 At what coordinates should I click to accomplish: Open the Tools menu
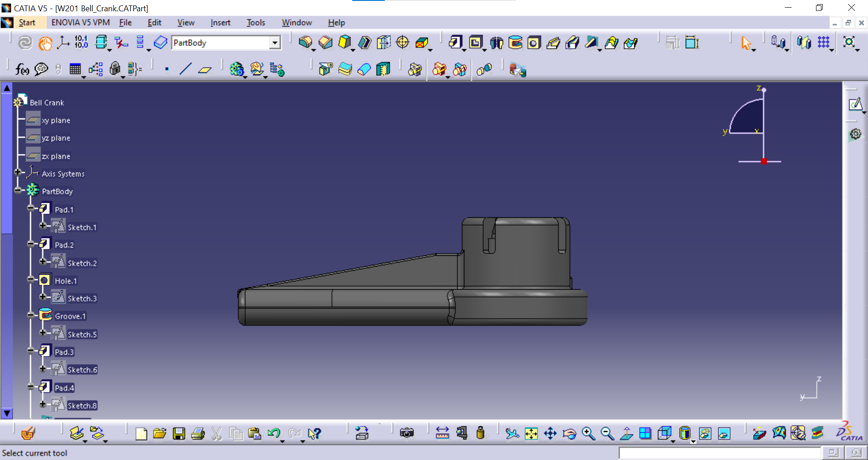pyautogui.click(x=256, y=23)
